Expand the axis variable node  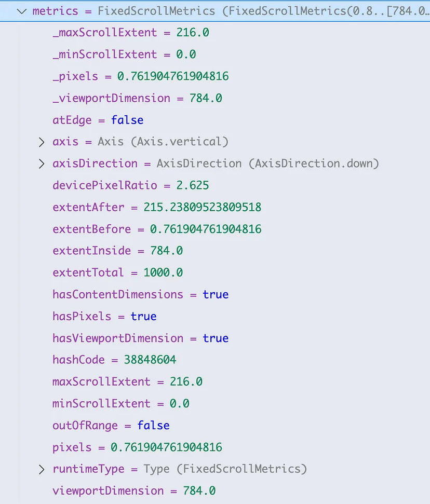click(x=42, y=142)
